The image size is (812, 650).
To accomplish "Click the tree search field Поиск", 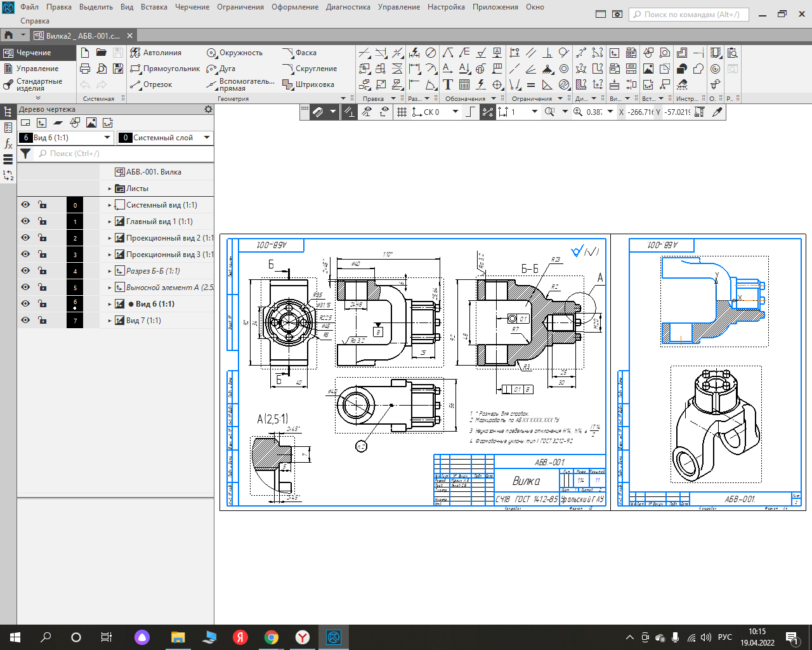I will click(124, 154).
